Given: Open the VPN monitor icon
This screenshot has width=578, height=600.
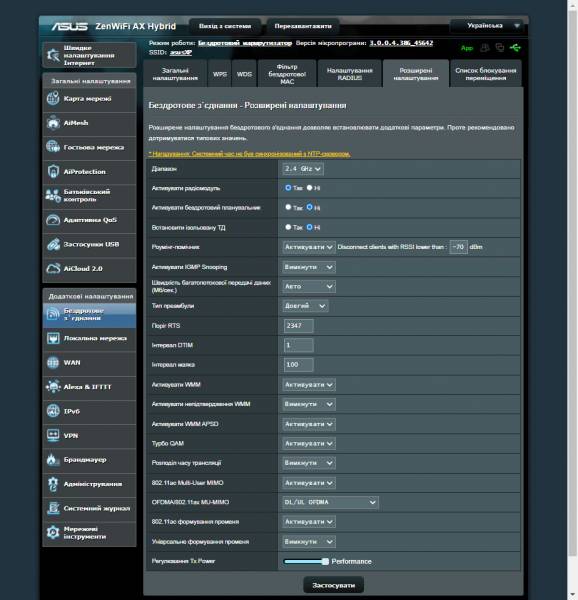Looking at the screenshot, I should (53, 435).
